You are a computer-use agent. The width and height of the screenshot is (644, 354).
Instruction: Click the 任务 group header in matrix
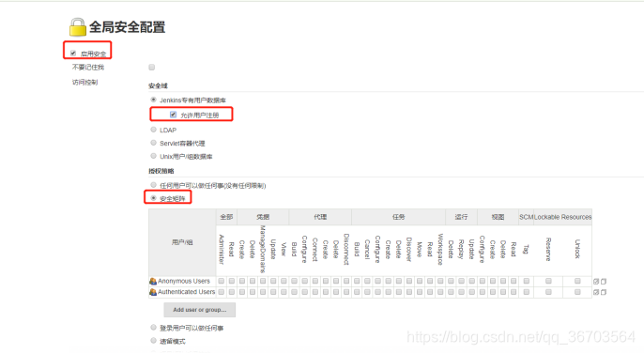pos(398,217)
